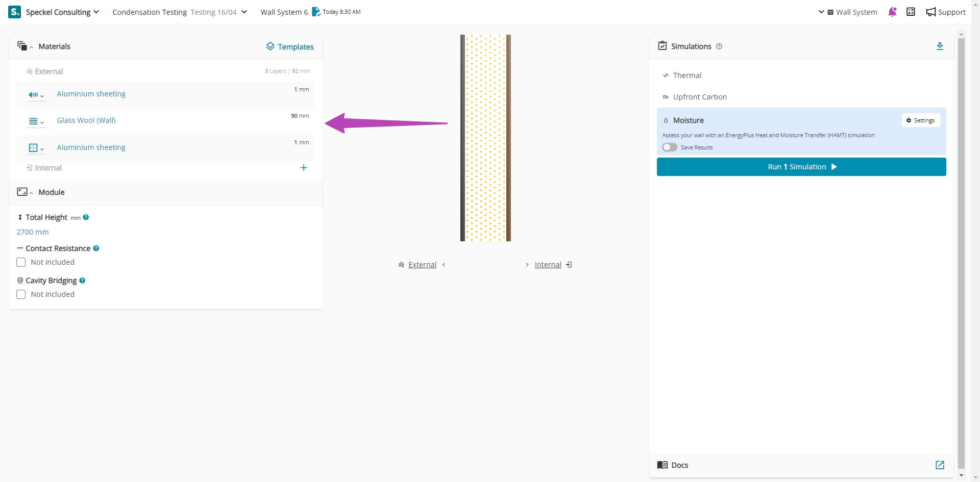
Task: Run 1 Simulation button
Action: click(801, 167)
